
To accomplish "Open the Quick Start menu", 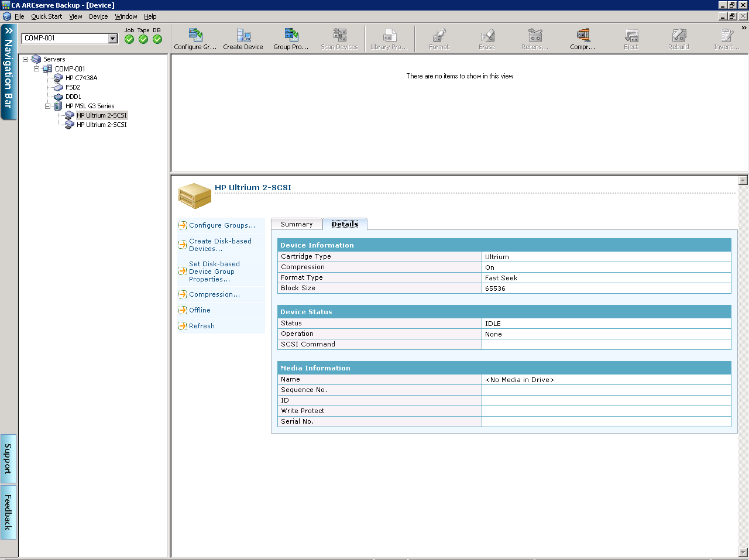I will point(46,16).
